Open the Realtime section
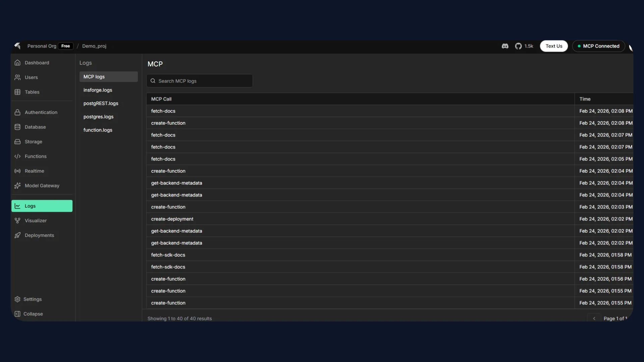The image size is (644, 362). pyautogui.click(x=34, y=171)
